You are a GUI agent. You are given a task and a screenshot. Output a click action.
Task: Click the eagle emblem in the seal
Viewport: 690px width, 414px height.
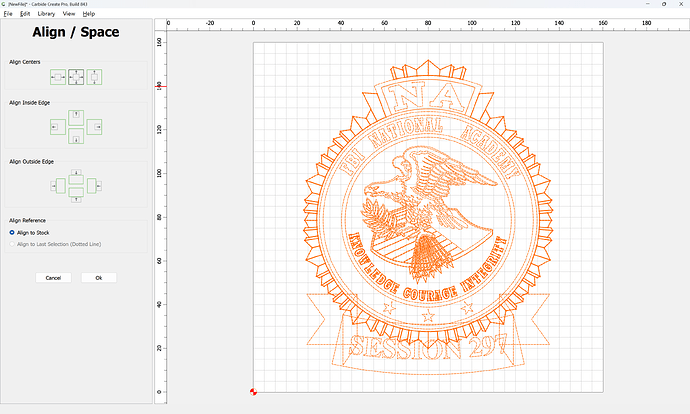429,213
